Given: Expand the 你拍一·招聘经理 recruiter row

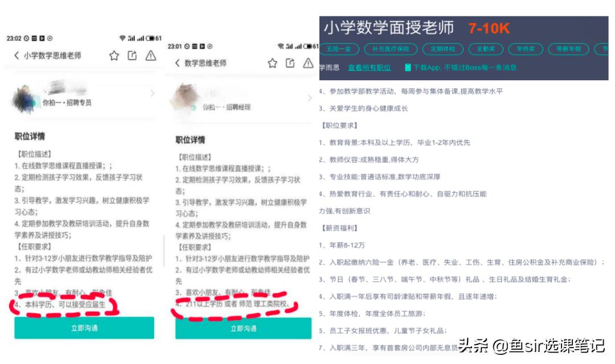Looking at the screenshot, I should coord(239,105).
